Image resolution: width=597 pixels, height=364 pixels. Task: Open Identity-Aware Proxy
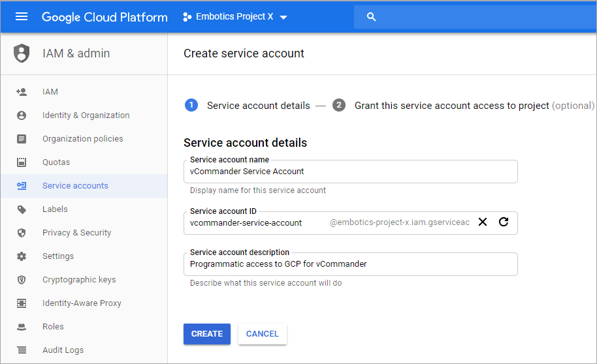click(82, 303)
